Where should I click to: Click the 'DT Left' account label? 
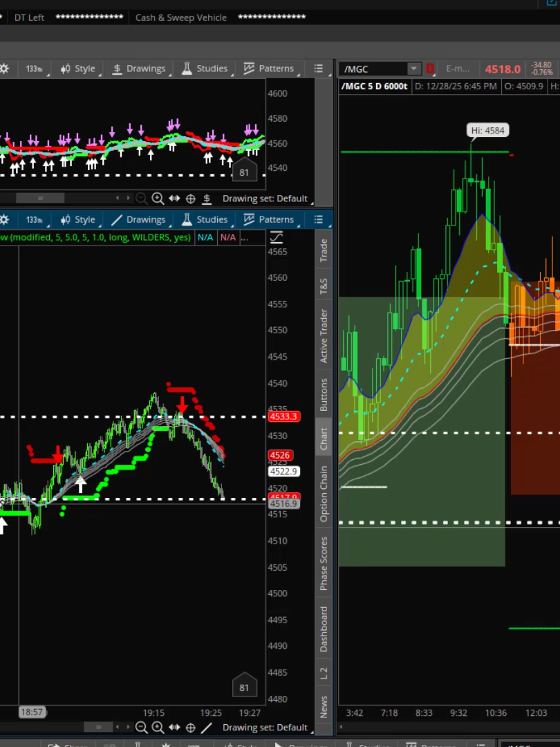(x=29, y=17)
